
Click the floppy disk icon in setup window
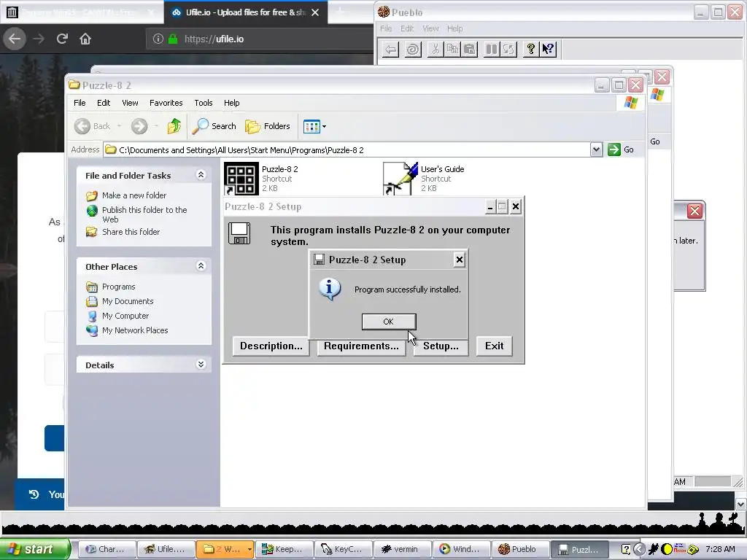click(x=239, y=233)
